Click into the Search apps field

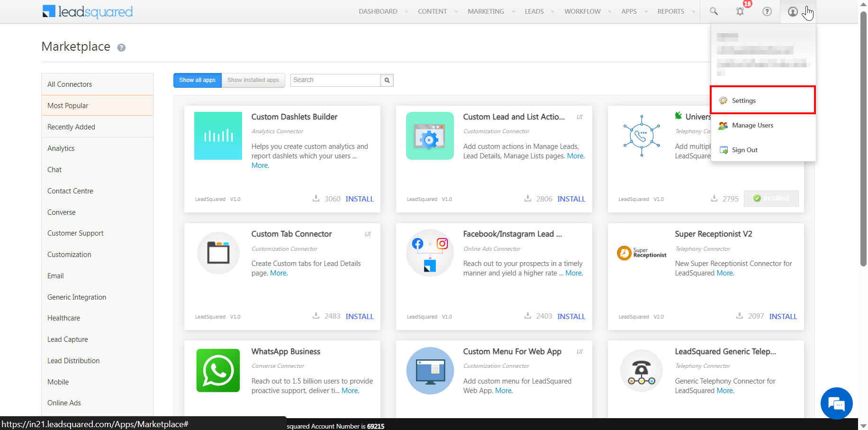(x=335, y=80)
